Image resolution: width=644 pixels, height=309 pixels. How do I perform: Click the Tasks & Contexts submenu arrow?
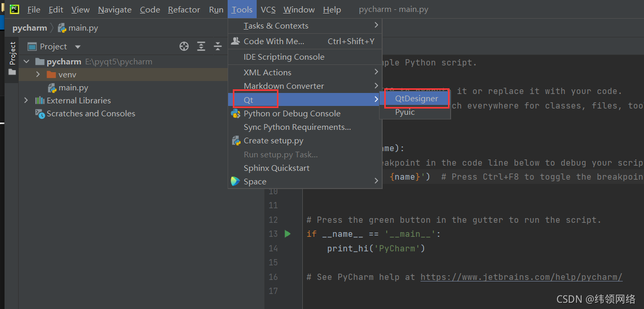click(376, 25)
